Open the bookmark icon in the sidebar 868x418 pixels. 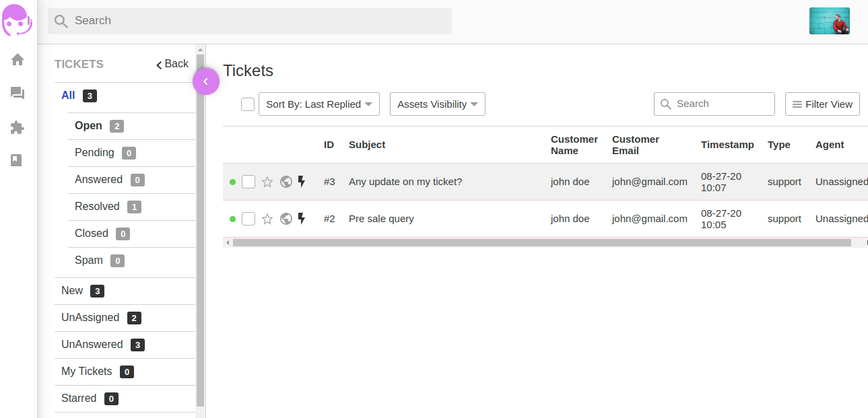[17, 160]
